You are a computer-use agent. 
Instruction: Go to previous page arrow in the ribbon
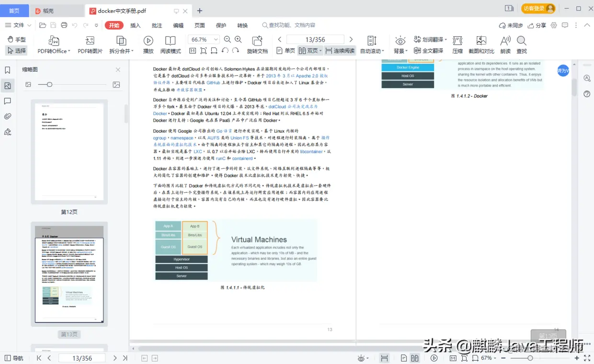(280, 39)
